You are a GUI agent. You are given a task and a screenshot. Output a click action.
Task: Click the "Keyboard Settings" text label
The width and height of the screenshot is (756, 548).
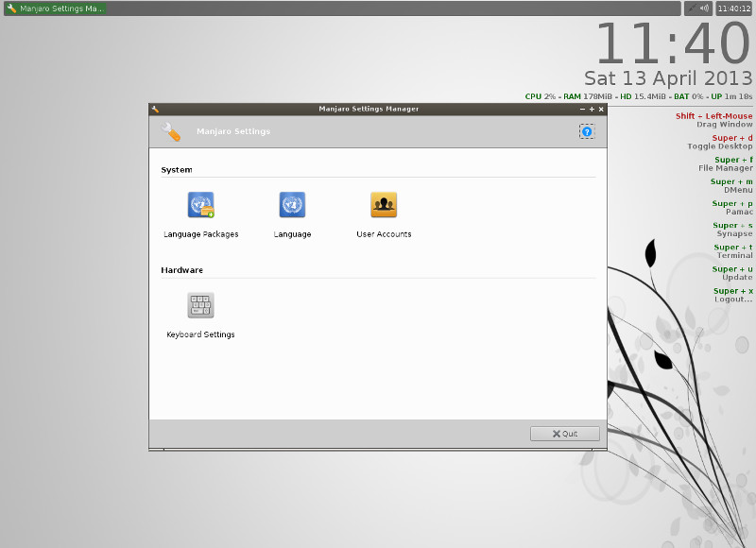[200, 334]
